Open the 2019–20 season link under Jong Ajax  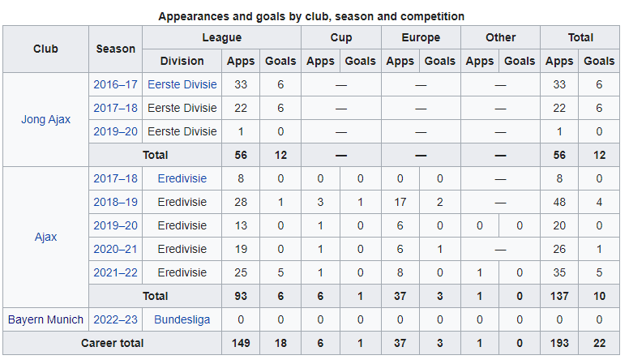116,131
